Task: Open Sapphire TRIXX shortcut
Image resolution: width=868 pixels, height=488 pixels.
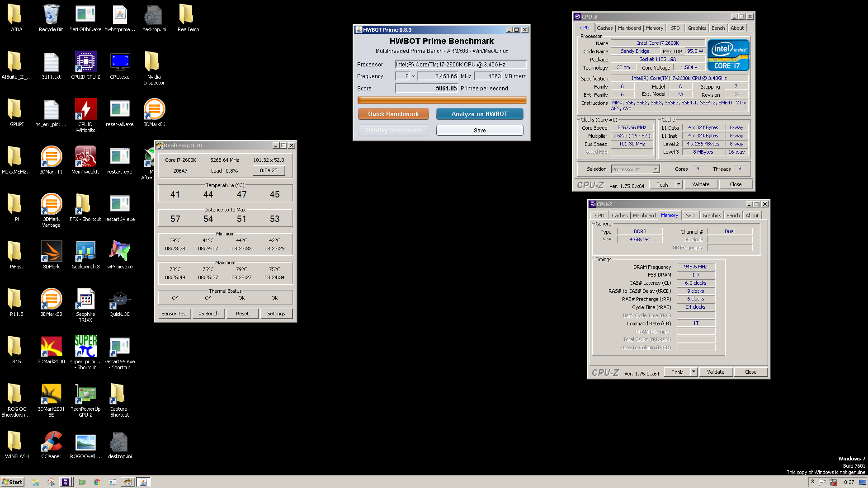Action: pyautogui.click(x=85, y=305)
